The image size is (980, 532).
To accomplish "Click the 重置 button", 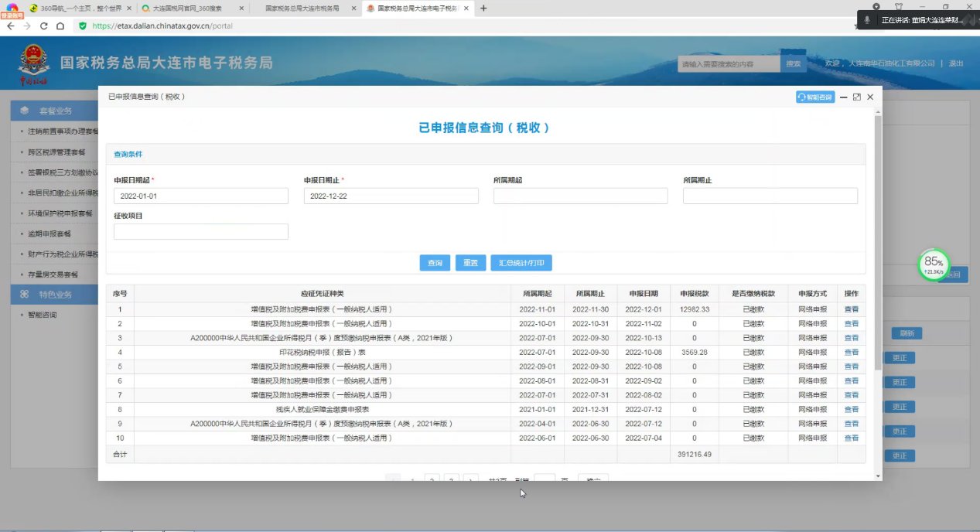I will (x=470, y=263).
